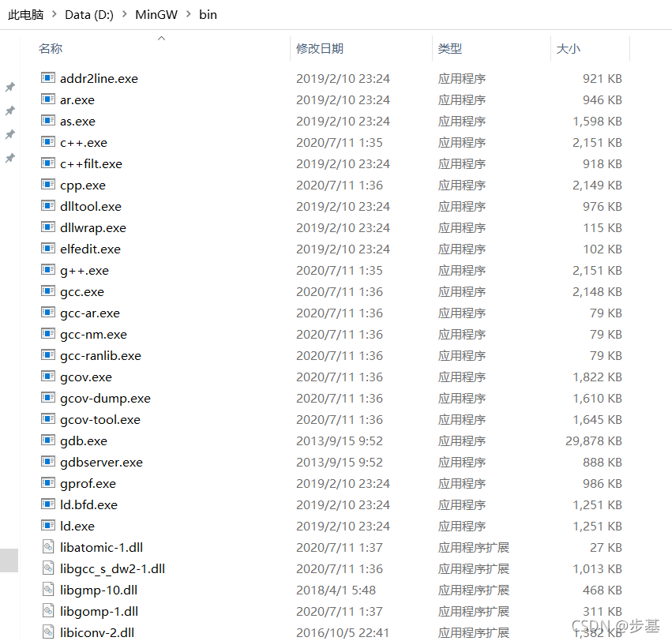Click the c++filt.exe file icon
Screen dimensions: 672x641
click(48, 163)
